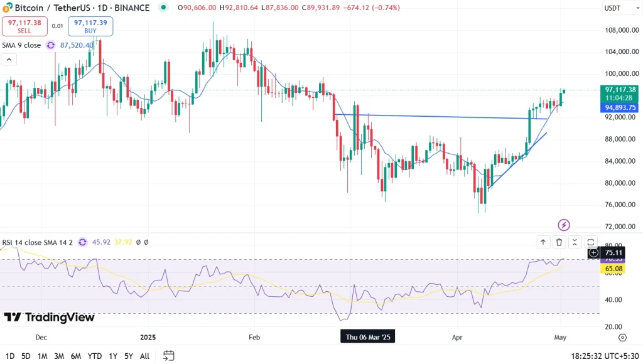Image resolution: width=643 pixels, height=364 pixels.
Task: Click the SELL 97,117.38 button
Action: click(24, 26)
